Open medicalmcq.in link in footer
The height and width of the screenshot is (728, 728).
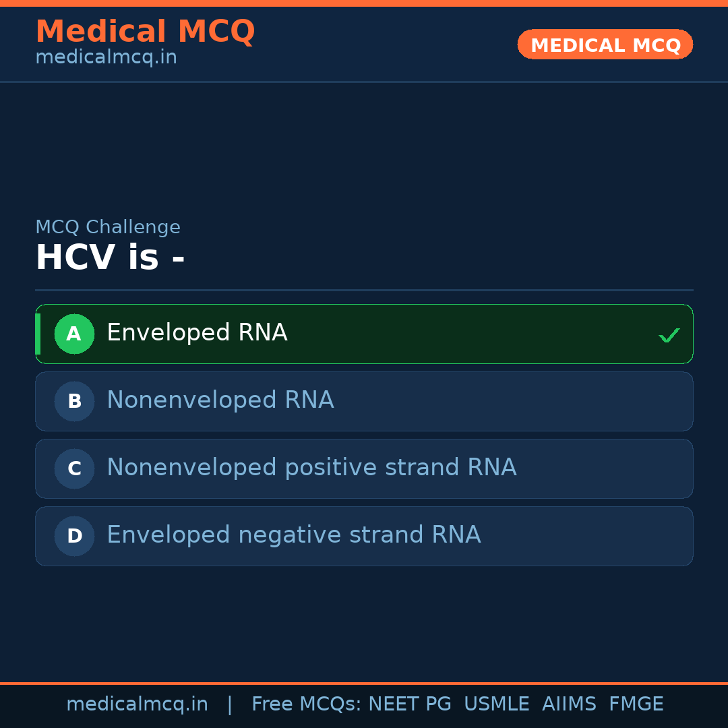137,704
